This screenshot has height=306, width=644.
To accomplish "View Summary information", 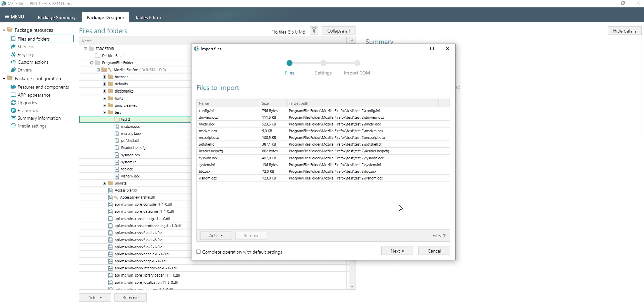I will tap(39, 118).
